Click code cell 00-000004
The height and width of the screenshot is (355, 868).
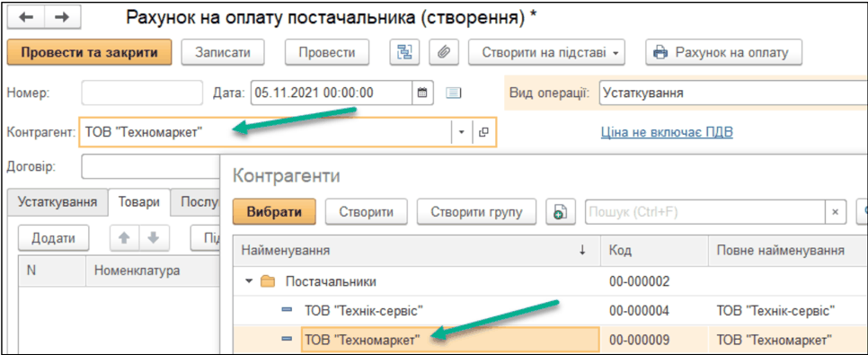pyautogui.click(x=640, y=311)
